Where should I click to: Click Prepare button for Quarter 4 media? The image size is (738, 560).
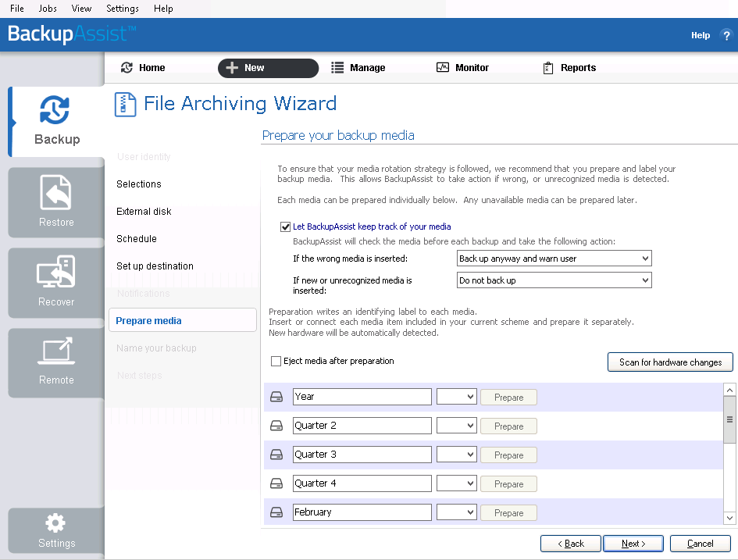point(508,483)
